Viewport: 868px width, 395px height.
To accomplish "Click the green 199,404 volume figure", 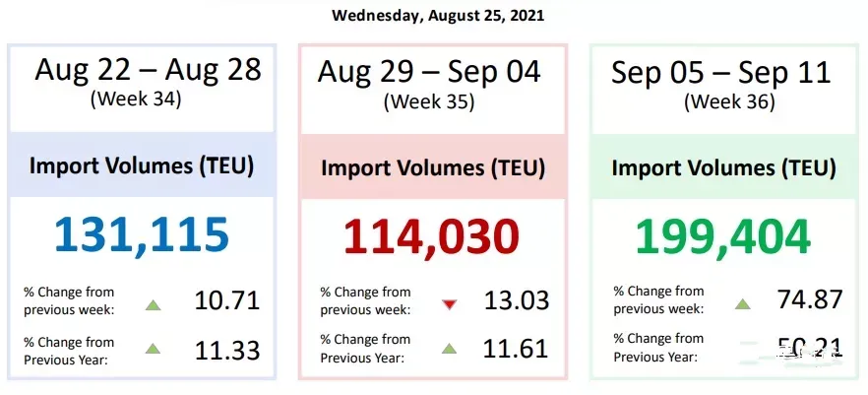I will [x=723, y=237].
